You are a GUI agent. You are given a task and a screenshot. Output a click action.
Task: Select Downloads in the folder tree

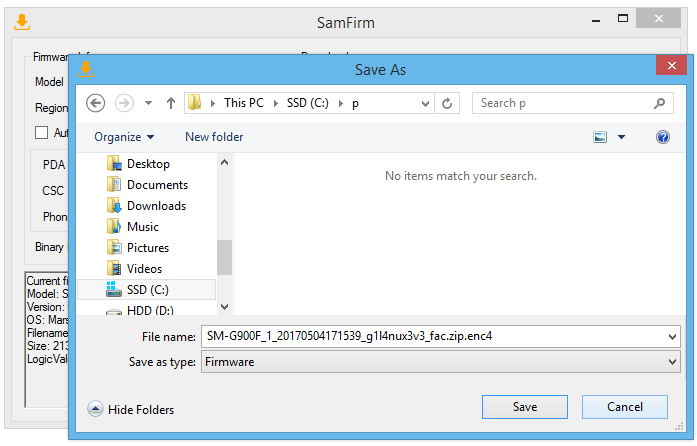[156, 206]
